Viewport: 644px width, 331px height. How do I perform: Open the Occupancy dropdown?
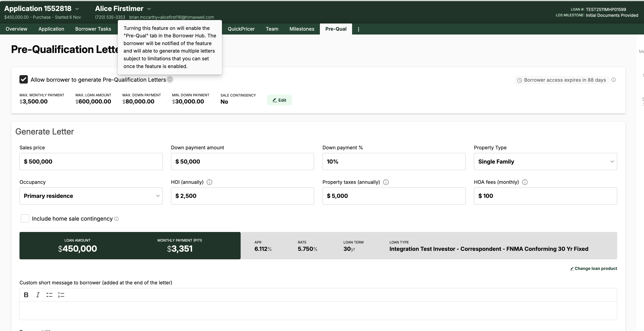[91, 196]
